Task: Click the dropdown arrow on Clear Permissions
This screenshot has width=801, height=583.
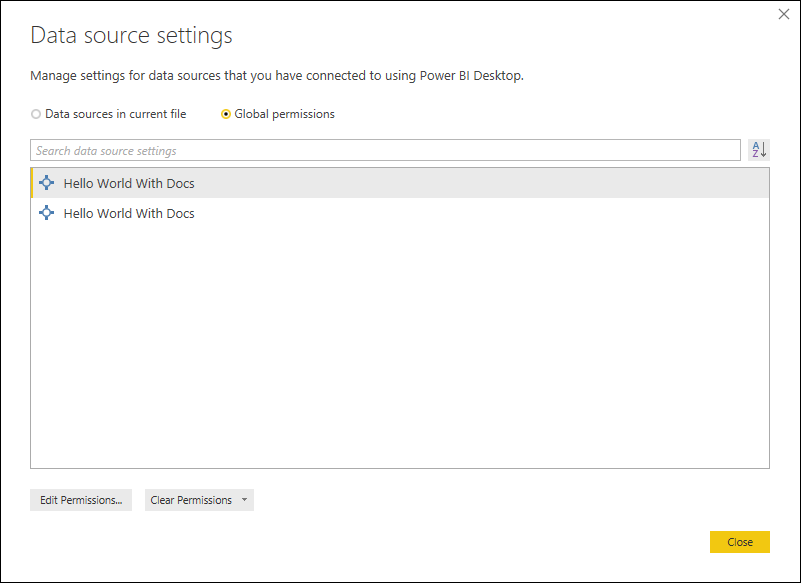Action: [x=244, y=499]
